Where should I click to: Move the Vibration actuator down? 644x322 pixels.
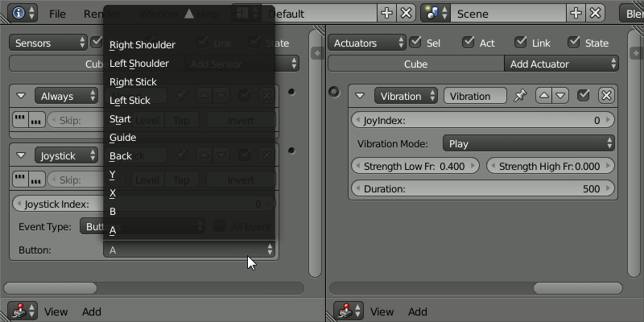tap(560, 96)
